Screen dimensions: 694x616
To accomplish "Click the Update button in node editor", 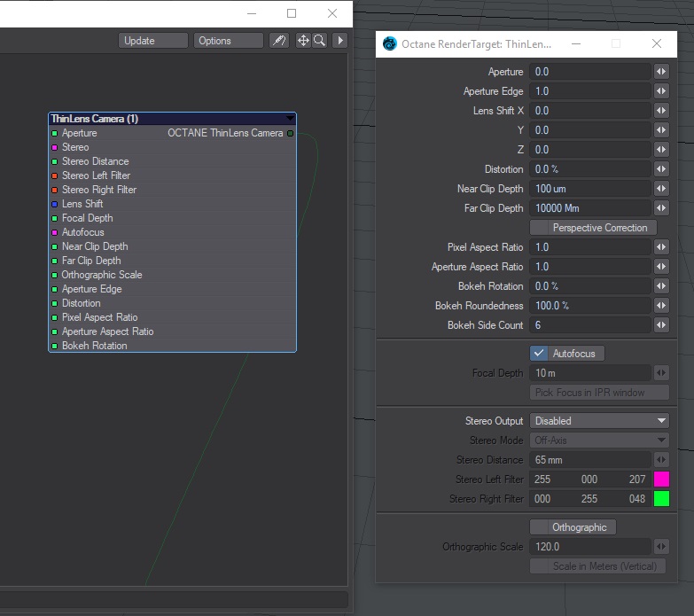I will pos(152,41).
